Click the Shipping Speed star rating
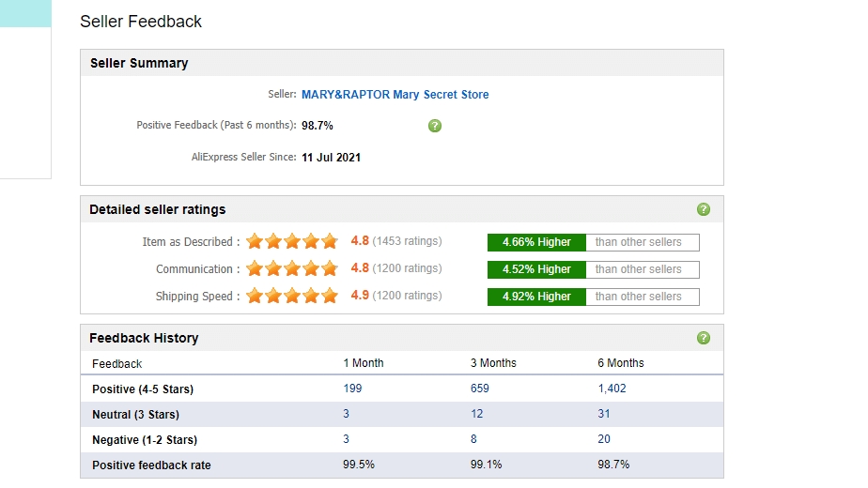 291,297
